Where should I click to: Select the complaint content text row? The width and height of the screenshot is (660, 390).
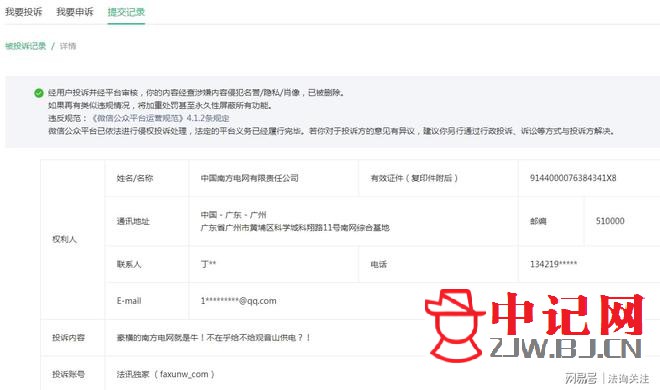pos(213,337)
